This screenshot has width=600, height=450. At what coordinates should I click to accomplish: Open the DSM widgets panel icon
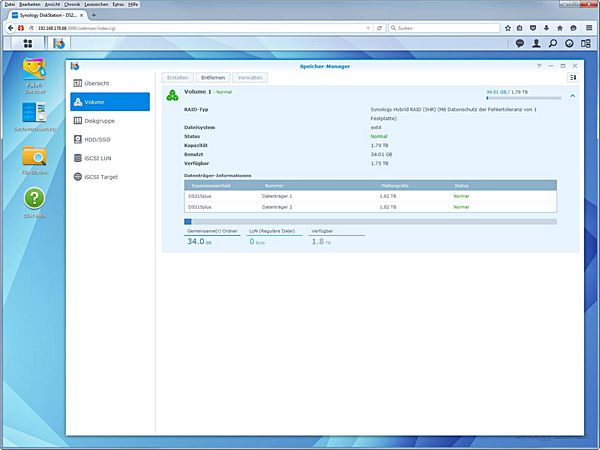tap(585, 43)
